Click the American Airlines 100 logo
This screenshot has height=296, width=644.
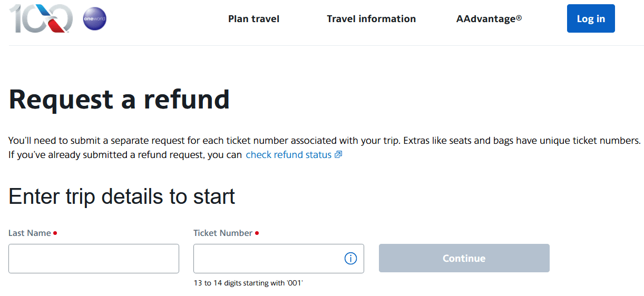click(x=41, y=18)
